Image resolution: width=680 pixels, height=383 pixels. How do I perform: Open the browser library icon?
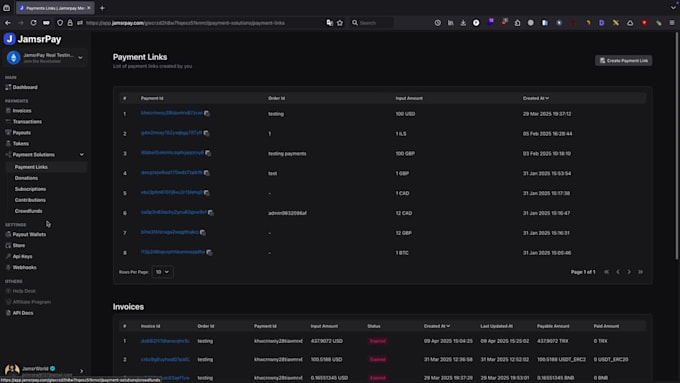[451, 23]
